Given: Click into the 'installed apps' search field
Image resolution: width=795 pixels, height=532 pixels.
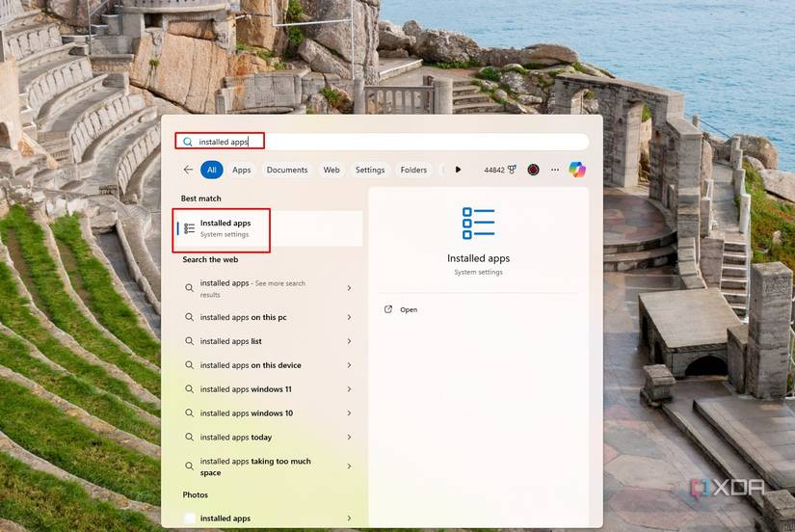Looking at the screenshot, I should tap(382, 142).
